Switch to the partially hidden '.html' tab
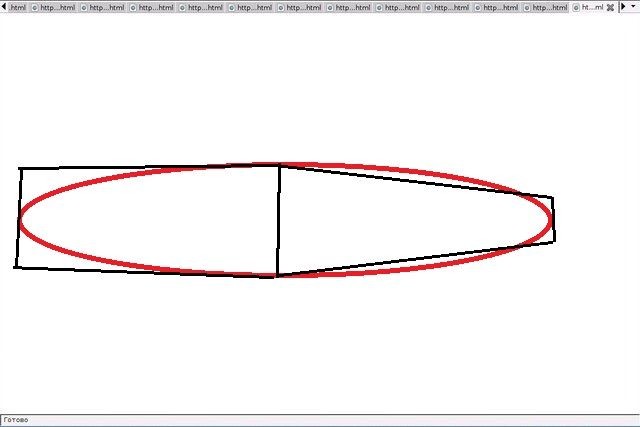This screenshot has width=640, height=427. [x=16, y=7]
